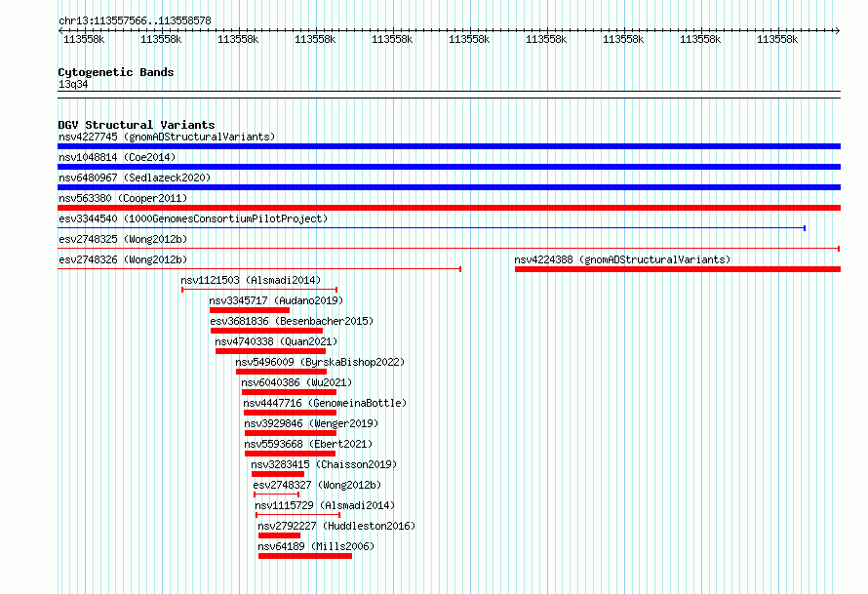Click the red bracket line under nsv1121503

coord(259,290)
